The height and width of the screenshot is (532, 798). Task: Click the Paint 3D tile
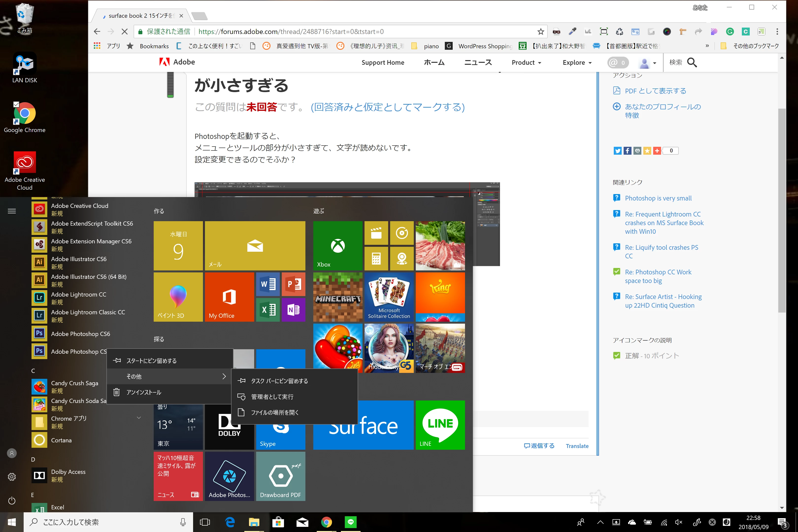click(x=178, y=297)
